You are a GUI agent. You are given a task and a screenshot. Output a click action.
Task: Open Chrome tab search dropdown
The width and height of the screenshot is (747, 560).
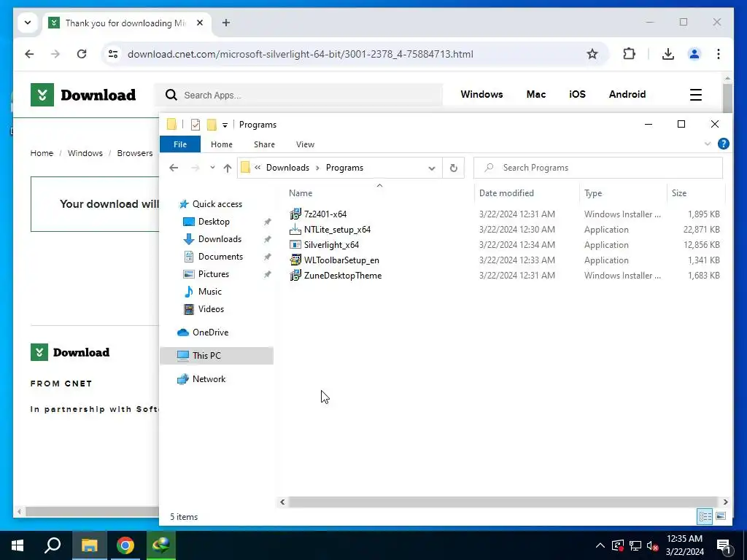point(28,23)
